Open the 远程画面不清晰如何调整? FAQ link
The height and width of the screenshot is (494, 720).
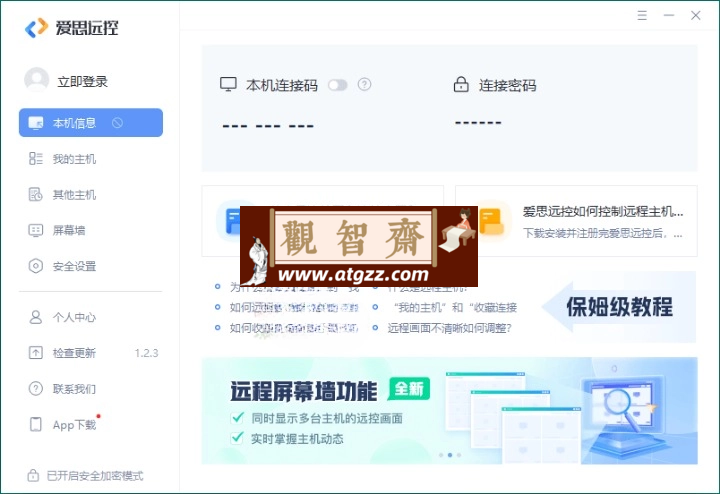[x=450, y=328]
